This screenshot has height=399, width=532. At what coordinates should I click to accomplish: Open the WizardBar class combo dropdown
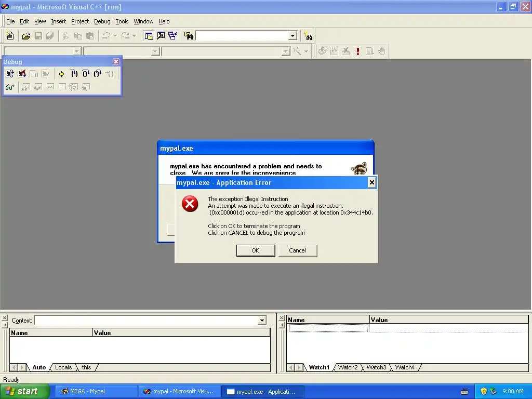[77, 51]
